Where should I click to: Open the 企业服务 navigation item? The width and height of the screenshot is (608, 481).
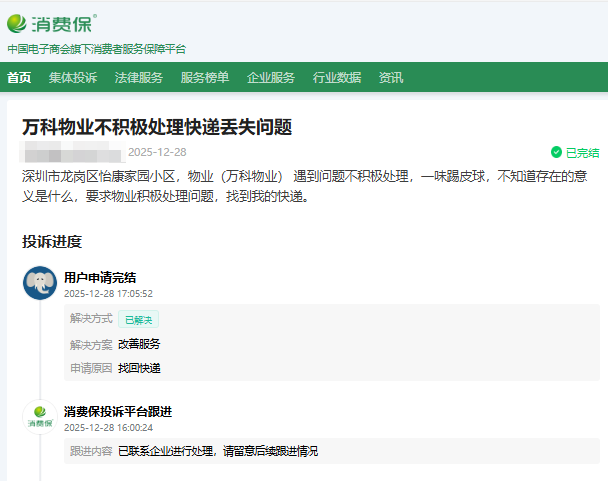(x=271, y=78)
